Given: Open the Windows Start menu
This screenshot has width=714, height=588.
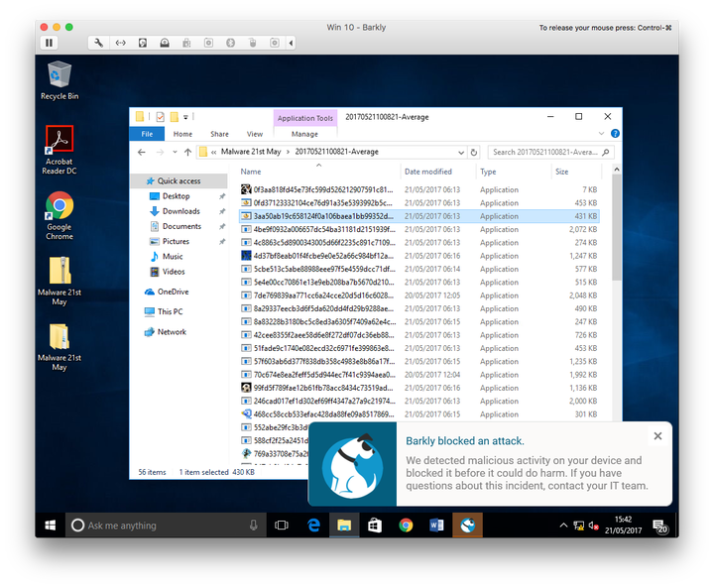Looking at the screenshot, I should point(51,526).
